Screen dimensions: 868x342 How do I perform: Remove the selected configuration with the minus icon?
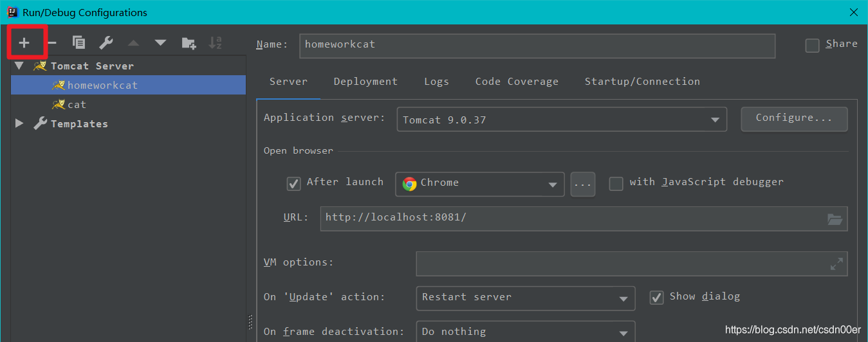[52, 43]
